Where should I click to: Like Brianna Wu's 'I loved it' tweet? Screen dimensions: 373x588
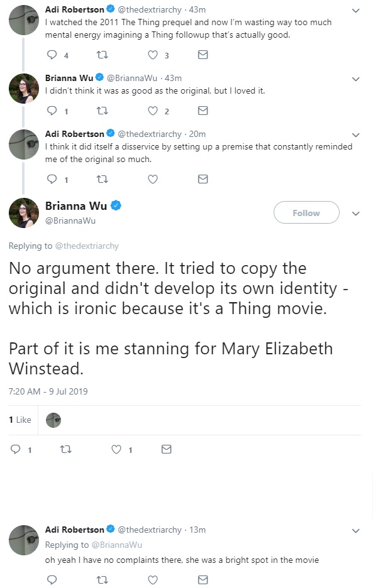click(x=152, y=111)
